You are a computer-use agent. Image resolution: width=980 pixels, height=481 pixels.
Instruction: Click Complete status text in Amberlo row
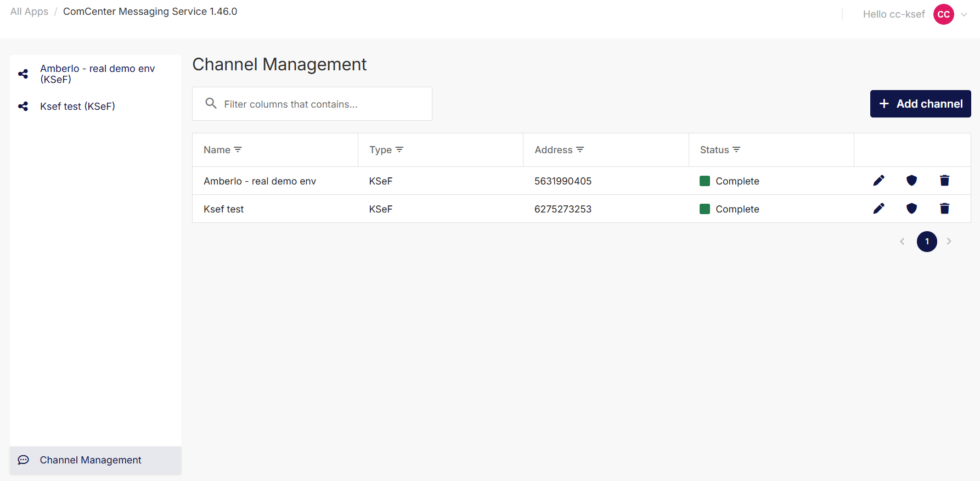737,181
